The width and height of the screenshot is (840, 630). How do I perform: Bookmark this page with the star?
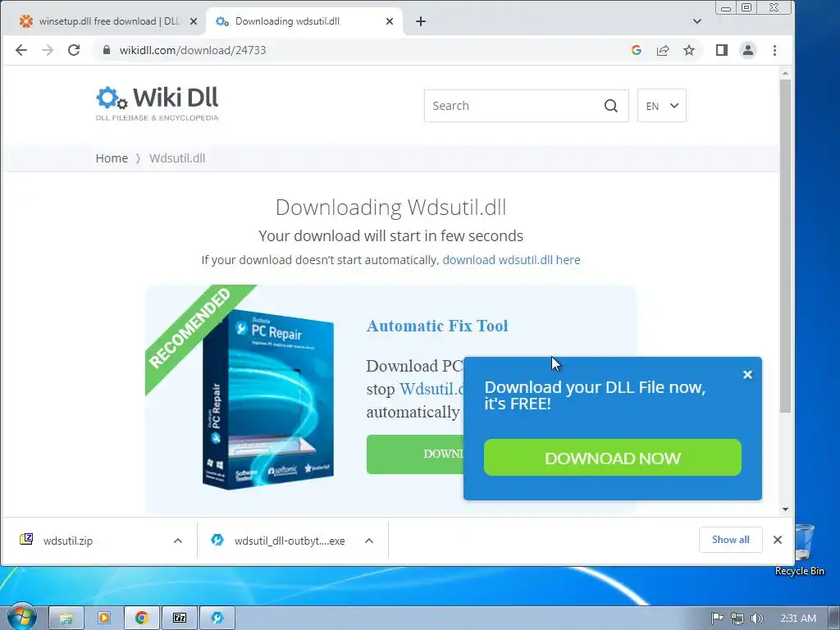pos(689,50)
